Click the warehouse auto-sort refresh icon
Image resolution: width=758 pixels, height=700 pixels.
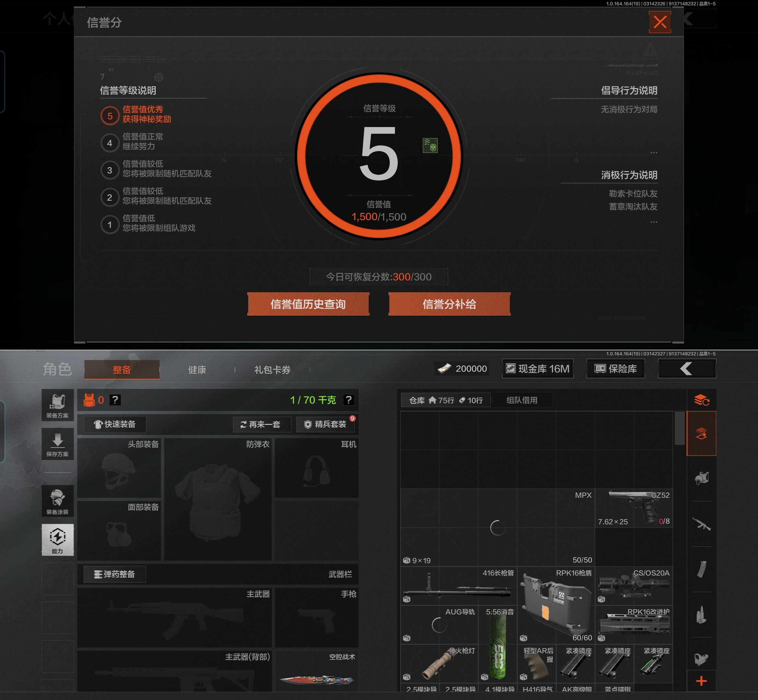click(x=701, y=400)
